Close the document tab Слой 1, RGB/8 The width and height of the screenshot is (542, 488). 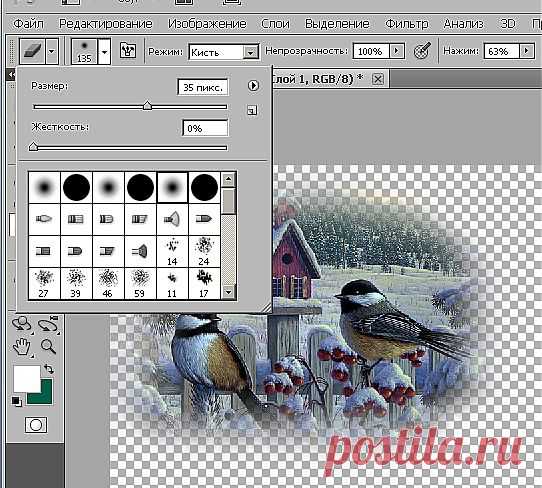(378, 79)
